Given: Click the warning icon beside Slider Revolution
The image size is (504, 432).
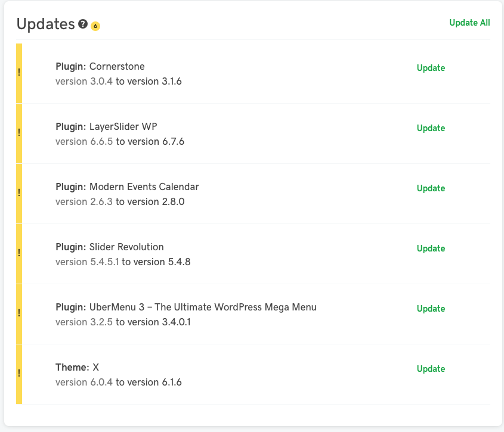Looking at the screenshot, I should 19,253.
